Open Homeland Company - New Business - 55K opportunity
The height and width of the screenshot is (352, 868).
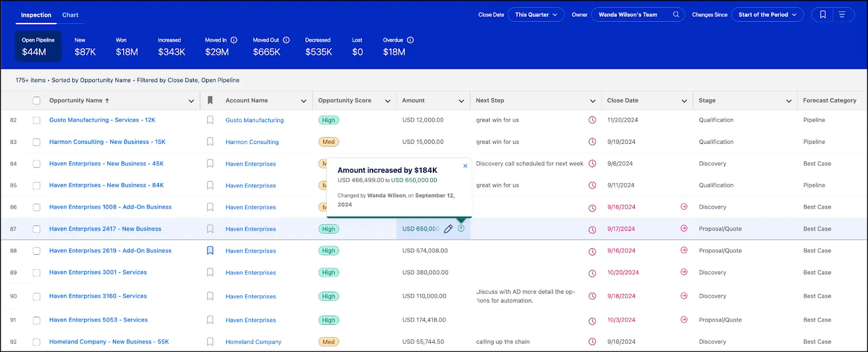point(109,342)
